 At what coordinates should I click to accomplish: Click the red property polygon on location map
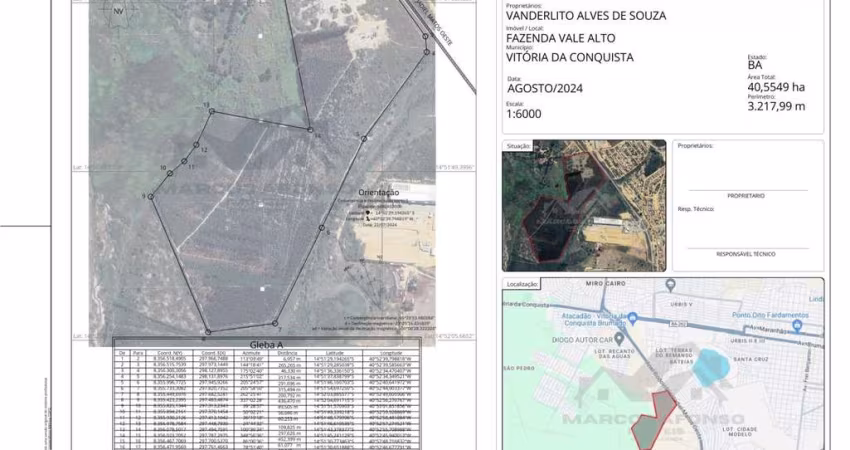[x=654, y=421]
